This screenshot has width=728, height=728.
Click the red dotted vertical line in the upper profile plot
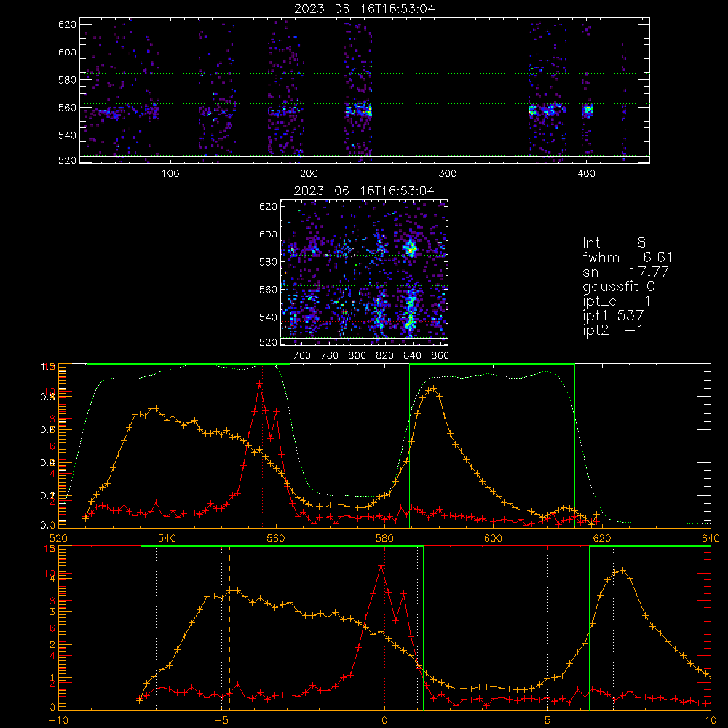[x=262, y=446]
